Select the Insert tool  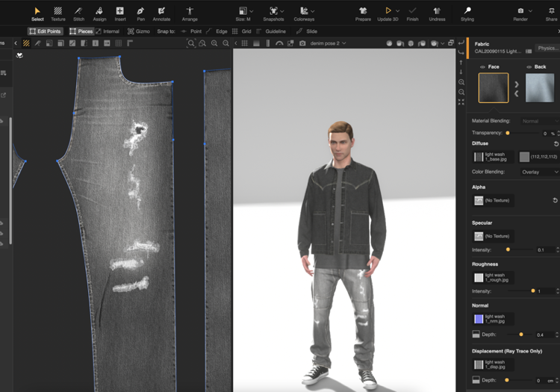[120, 14]
